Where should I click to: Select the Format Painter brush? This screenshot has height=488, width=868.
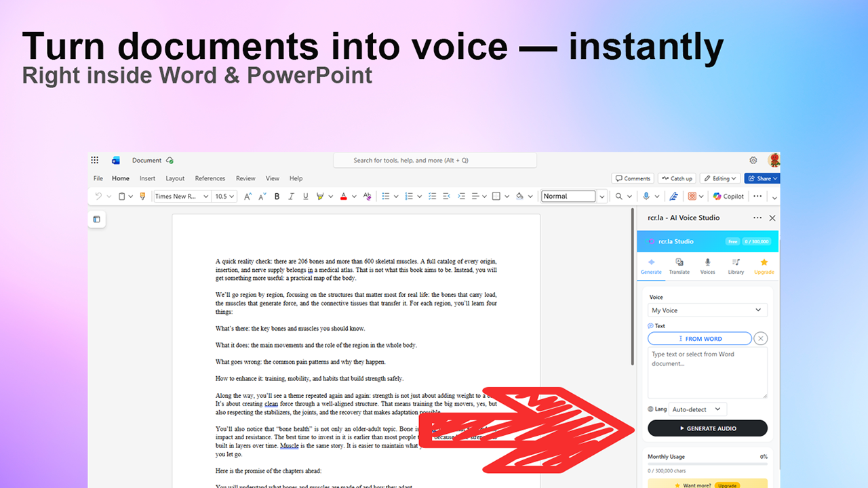coord(142,197)
